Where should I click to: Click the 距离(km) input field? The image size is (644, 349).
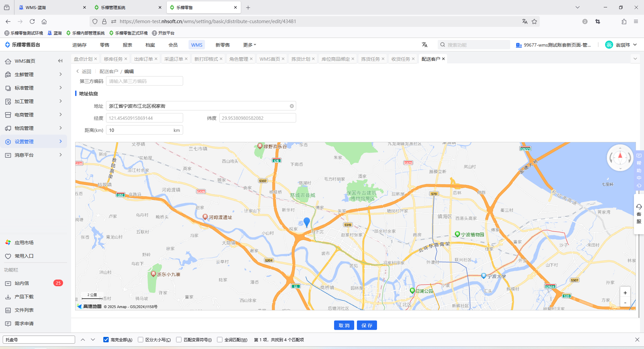click(x=145, y=130)
